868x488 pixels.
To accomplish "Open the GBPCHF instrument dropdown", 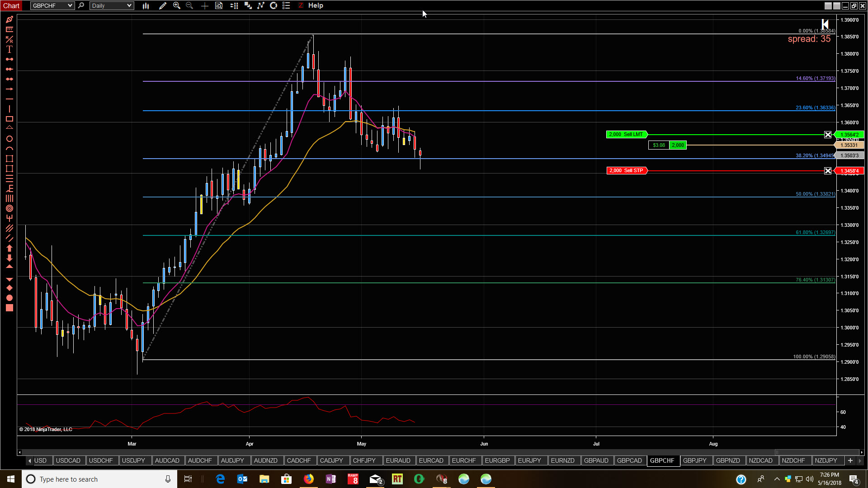I will pyautogui.click(x=70, y=6).
